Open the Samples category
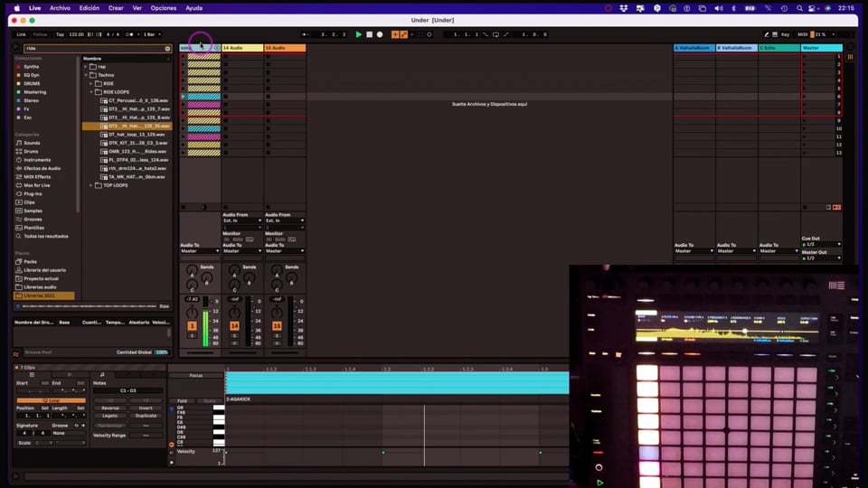The width and height of the screenshot is (868, 488). click(33, 211)
